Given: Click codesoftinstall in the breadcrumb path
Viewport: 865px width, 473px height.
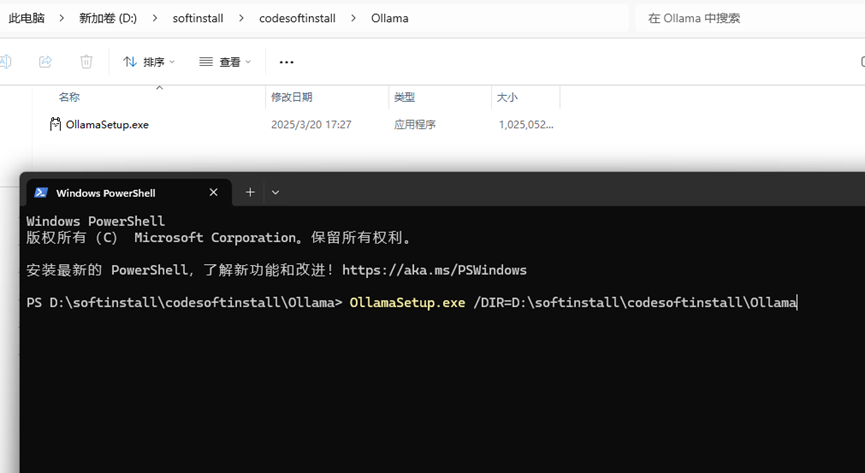Looking at the screenshot, I should tap(297, 18).
